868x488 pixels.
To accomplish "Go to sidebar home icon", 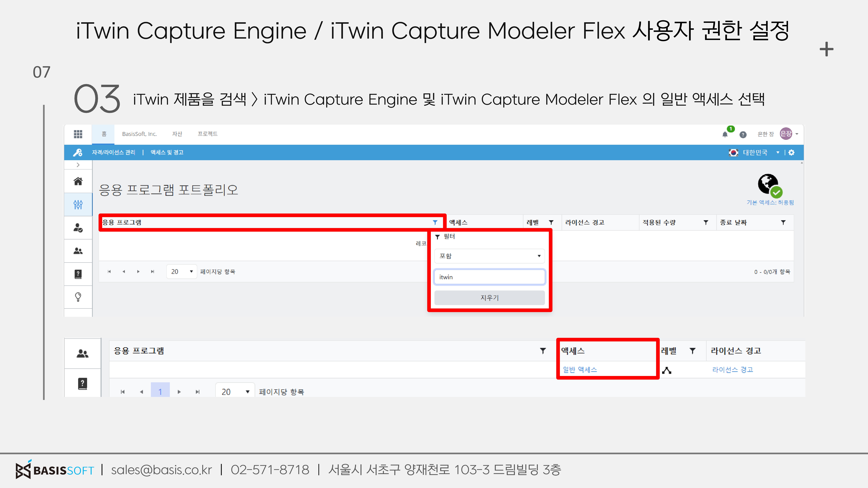I will pos(78,181).
